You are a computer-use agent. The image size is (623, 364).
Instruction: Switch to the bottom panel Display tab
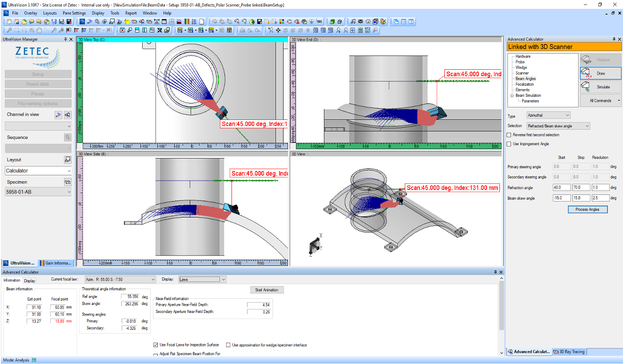[30, 281]
